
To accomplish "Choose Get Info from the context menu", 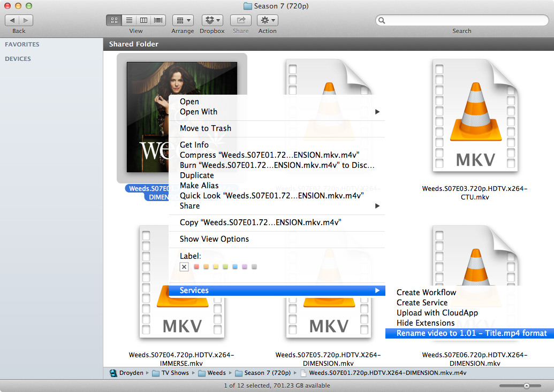I will pos(277,145).
